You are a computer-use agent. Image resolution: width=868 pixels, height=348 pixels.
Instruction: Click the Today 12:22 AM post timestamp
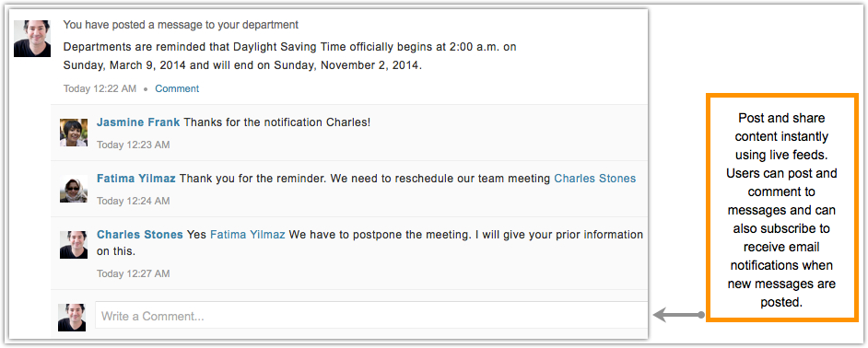click(100, 88)
